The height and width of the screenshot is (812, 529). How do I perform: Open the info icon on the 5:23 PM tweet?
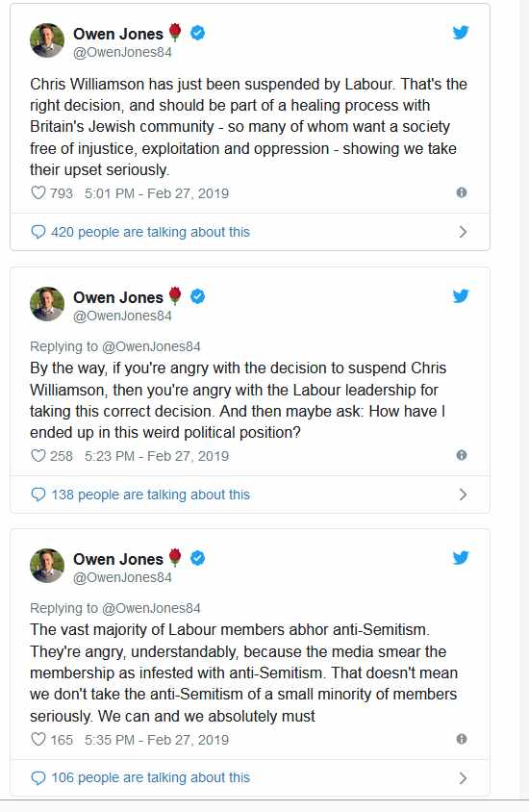[462, 455]
